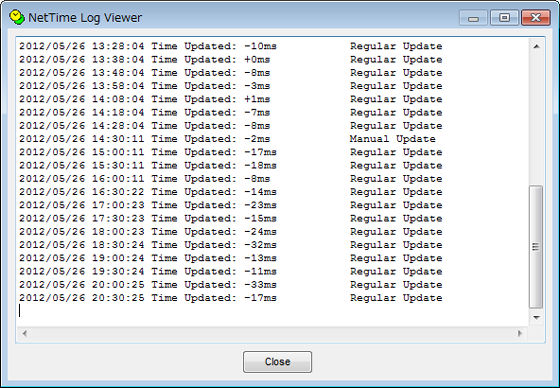560x388 pixels.
Task: Click the log line with +0ms at 13:38:04
Action: point(231,59)
